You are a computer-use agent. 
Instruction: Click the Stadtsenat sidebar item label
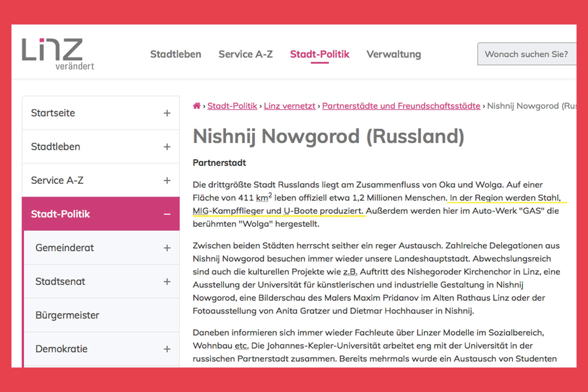click(60, 282)
